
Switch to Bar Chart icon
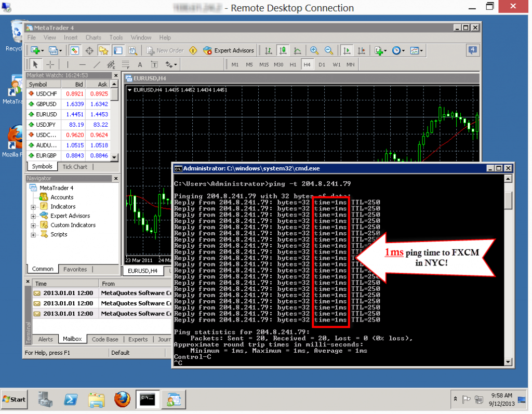coord(269,51)
